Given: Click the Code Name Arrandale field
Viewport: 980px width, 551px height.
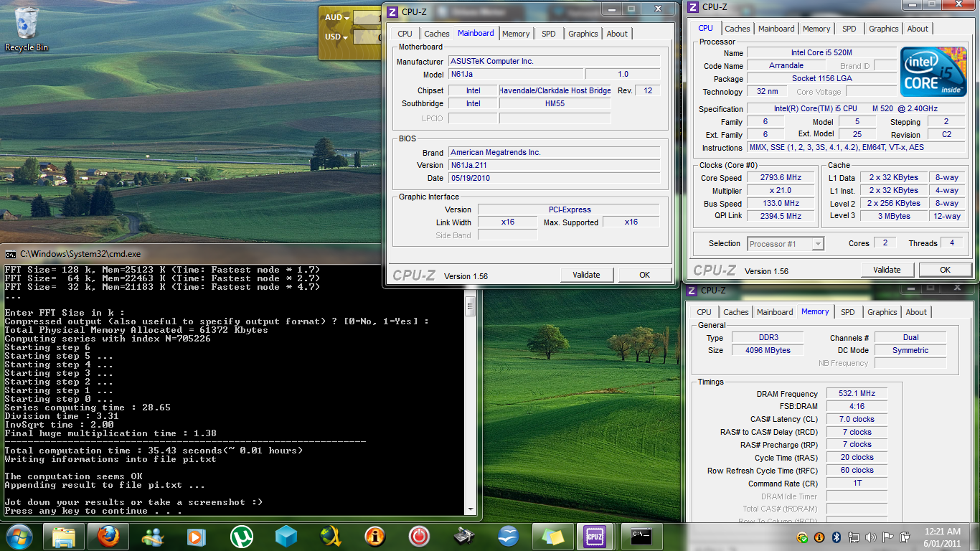Looking at the screenshot, I should (x=786, y=66).
